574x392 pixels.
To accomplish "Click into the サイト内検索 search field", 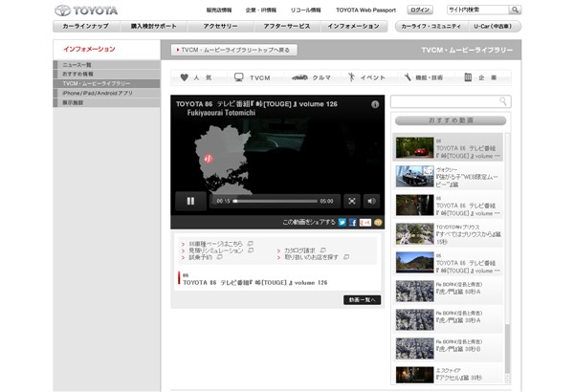I will click(477, 10).
